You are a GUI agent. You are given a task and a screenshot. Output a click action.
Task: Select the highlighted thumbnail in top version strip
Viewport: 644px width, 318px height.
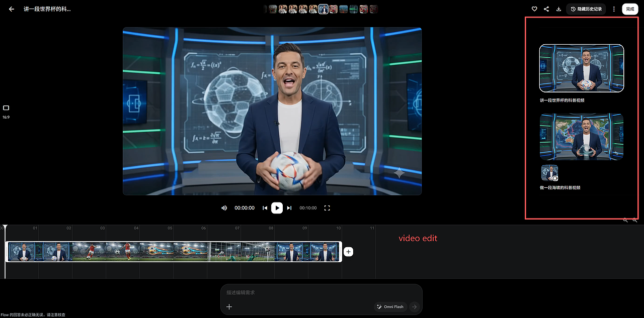pos(323,9)
